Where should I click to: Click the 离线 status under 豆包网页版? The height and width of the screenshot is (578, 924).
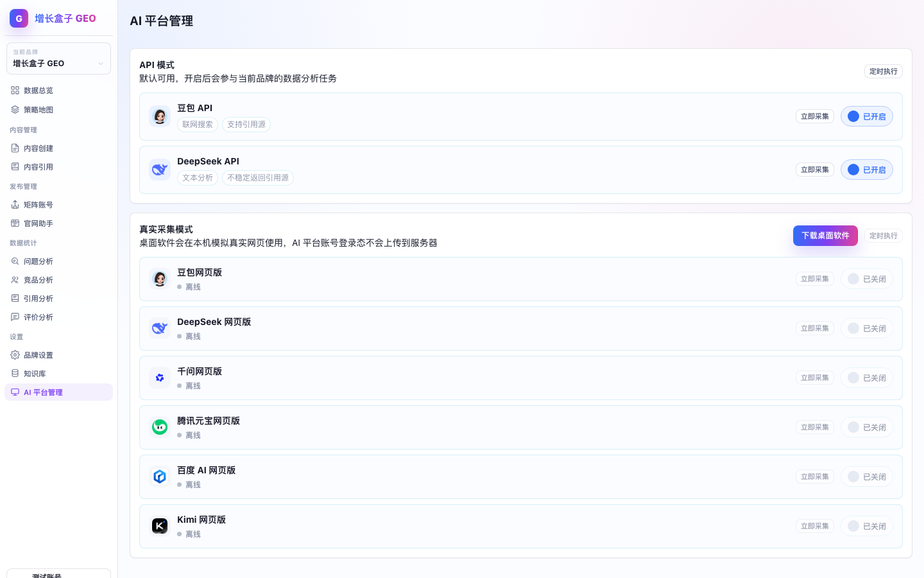189,287
